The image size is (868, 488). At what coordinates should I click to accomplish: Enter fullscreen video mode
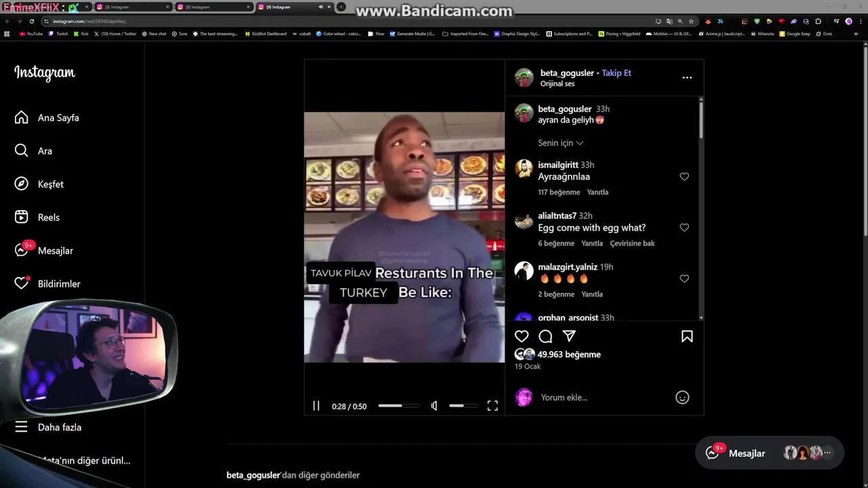492,406
